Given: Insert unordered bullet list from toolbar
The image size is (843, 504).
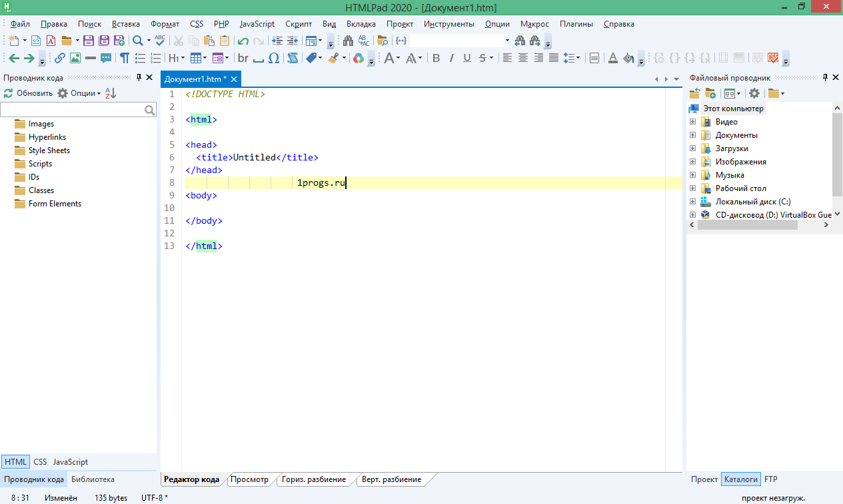Looking at the screenshot, I should point(141,58).
